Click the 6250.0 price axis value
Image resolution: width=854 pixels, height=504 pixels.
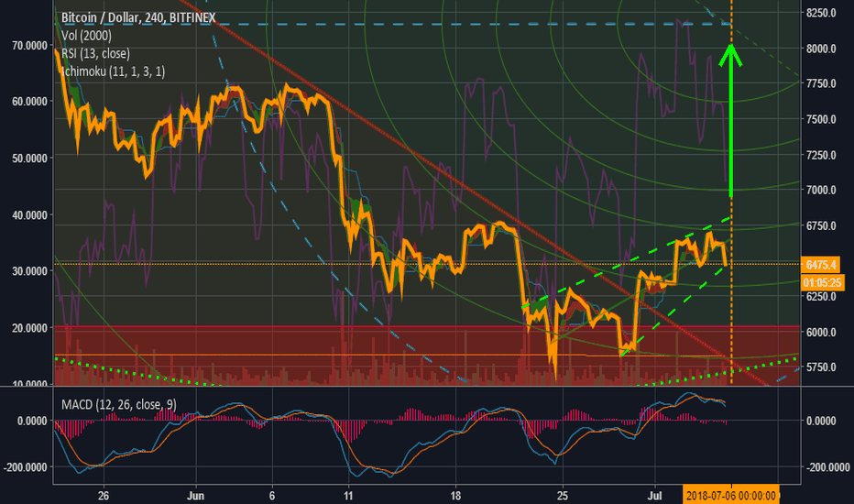point(821,297)
